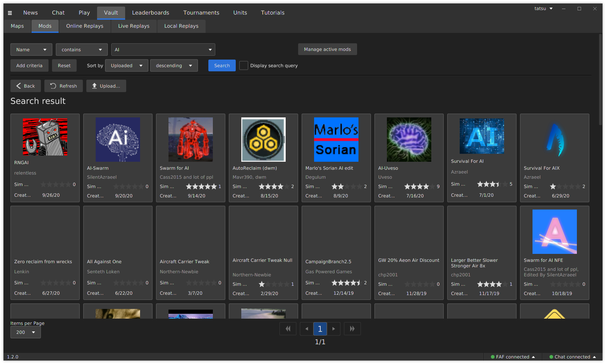This screenshot has height=364, width=606.
Task: Open All Against One mod card
Action: tap(118, 253)
